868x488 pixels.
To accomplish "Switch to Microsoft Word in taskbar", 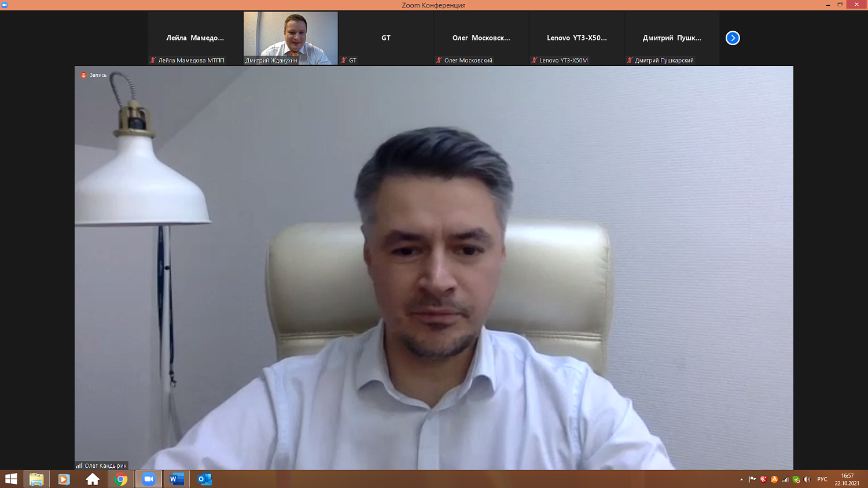I will point(176,479).
